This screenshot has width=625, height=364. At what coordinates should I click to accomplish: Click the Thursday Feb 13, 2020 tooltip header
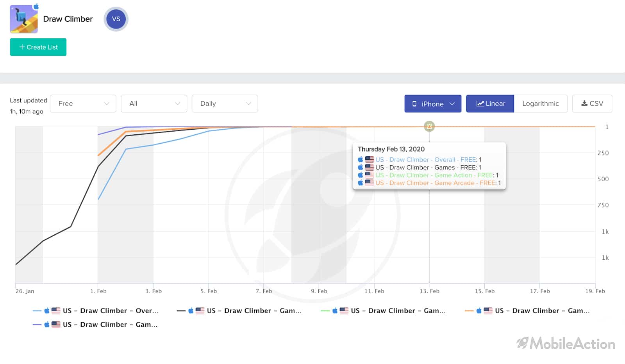coord(391,149)
